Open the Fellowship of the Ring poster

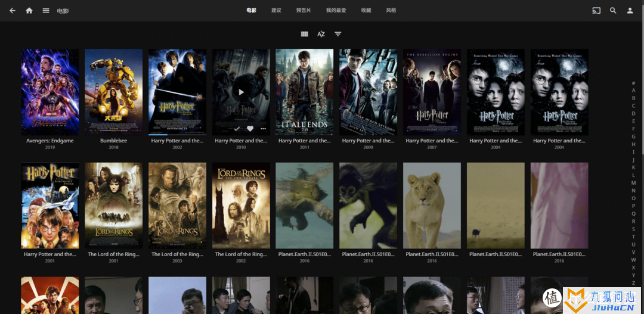[114, 206]
